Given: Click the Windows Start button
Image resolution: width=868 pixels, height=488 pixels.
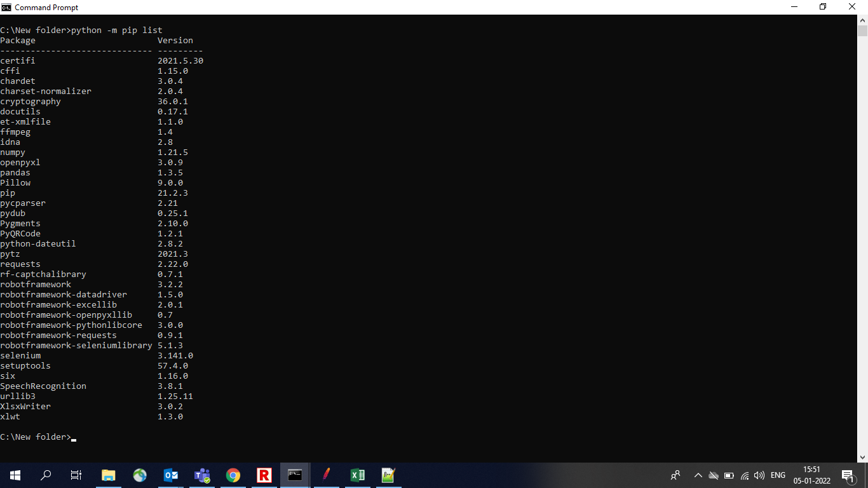Looking at the screenshot, I should (15, 475).
